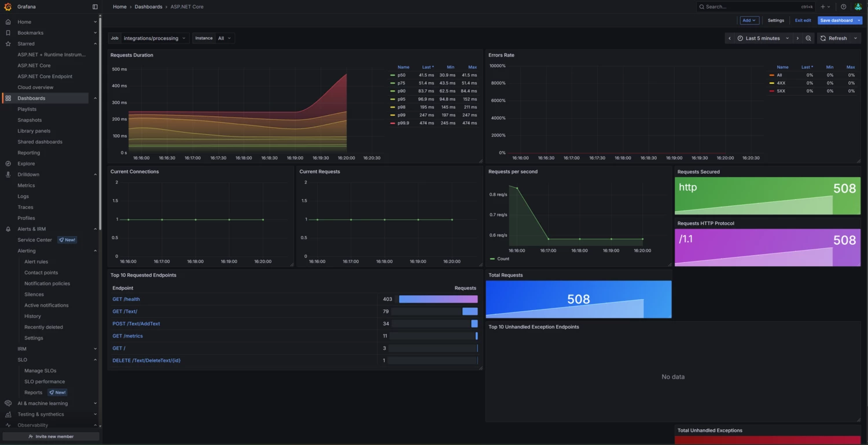The width and height of the screenshot is (868, 445).
Task: Click the Save dashboard button
Action: (837, 20)
